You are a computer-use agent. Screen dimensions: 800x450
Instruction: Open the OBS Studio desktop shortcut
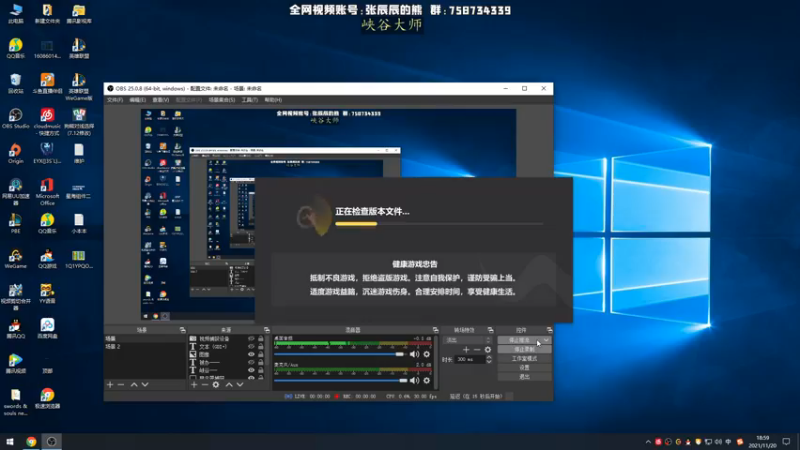tap(15, 119)
